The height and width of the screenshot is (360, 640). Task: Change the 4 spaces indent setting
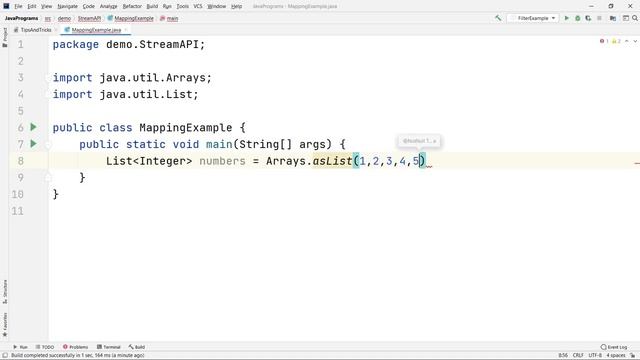tap(616, 356)
